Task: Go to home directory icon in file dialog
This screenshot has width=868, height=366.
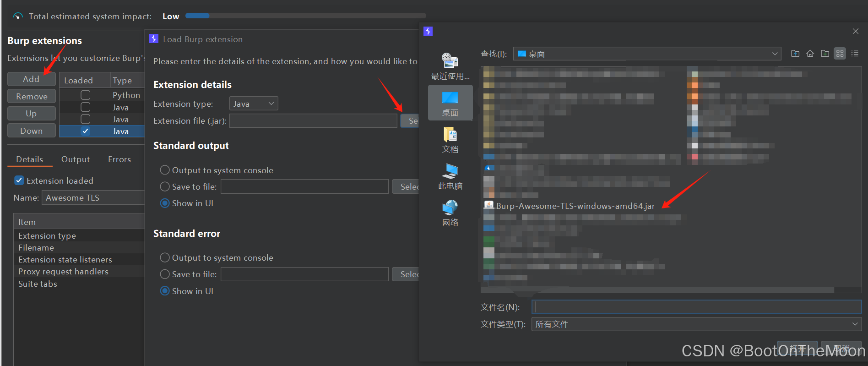Action: (810, 54)
